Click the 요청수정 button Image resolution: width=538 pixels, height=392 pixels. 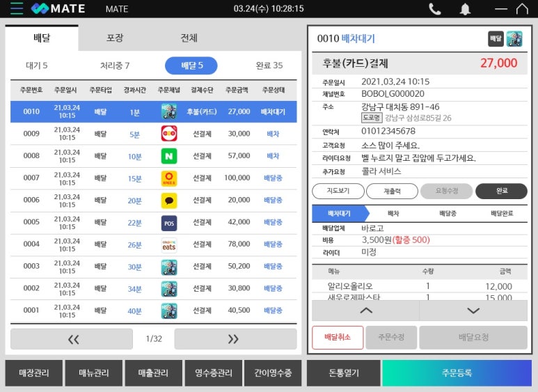pos(446,191)
